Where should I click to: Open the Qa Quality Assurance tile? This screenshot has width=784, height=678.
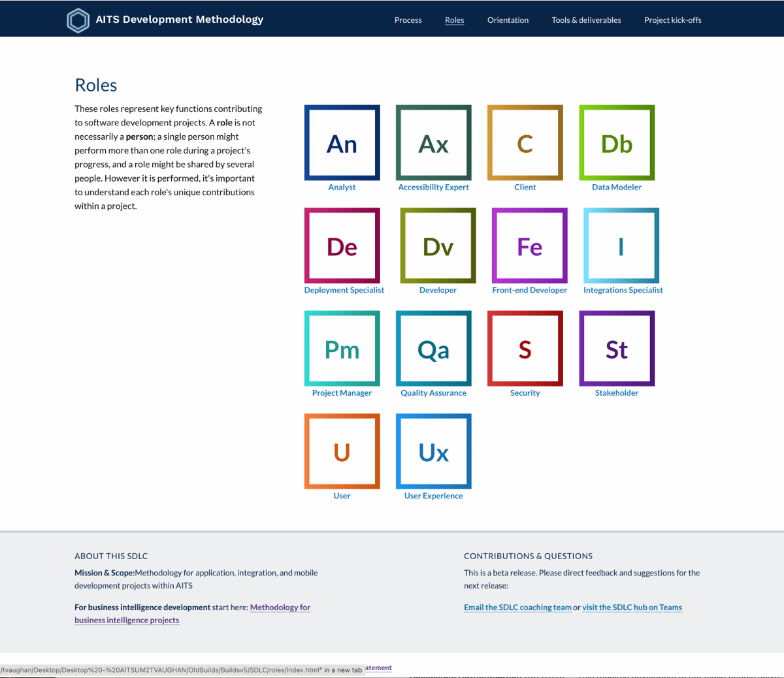434,348
